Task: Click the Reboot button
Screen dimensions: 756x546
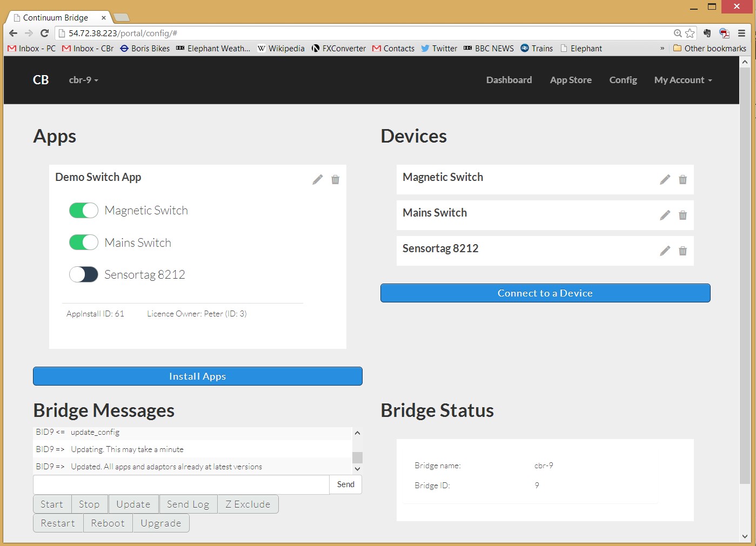Action: coord(108,523)
